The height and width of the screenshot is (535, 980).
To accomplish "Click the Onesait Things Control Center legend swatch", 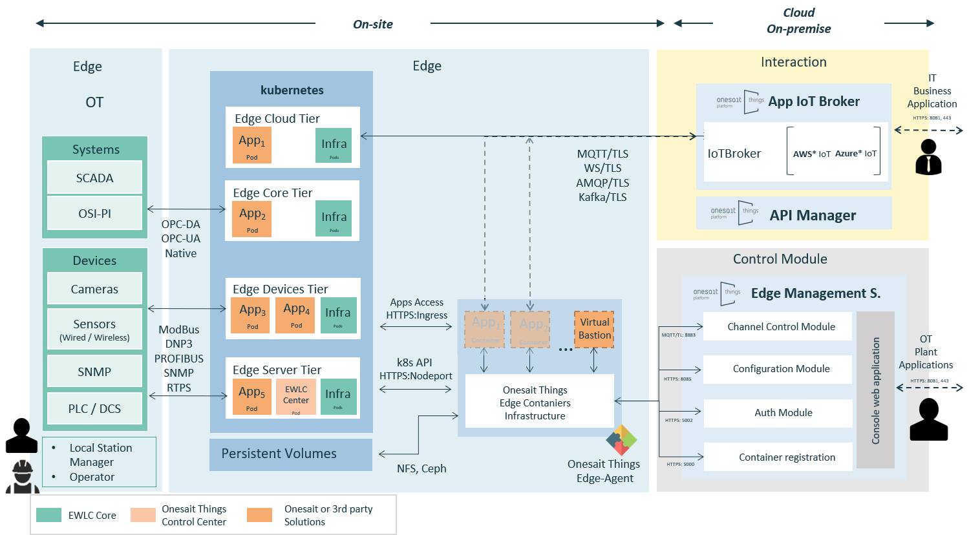I will pos(143,515).
